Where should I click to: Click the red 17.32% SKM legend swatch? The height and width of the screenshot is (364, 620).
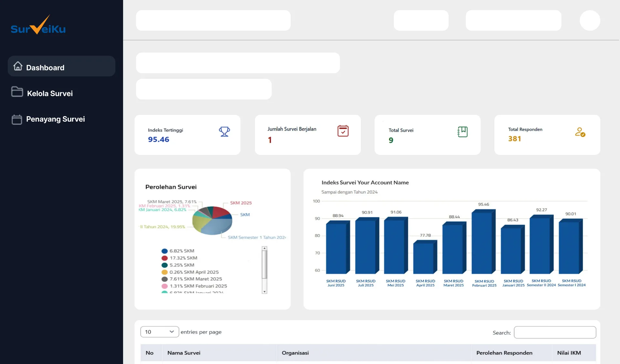(164, 258)
